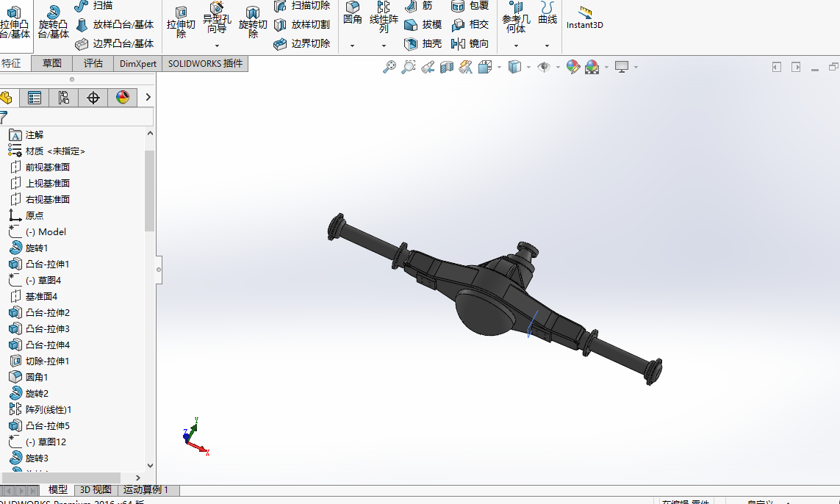This screenshot has width=840, height=504.
Task: Switch to the SOLIDWORKS 插件 tab
Action: pos(205,63)
